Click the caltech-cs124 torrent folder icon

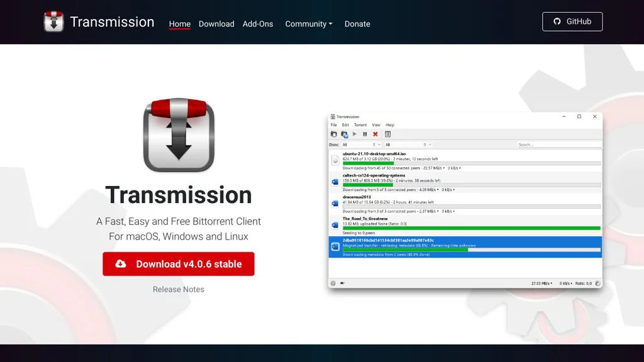pyautogui.click(x=335, y=182)
